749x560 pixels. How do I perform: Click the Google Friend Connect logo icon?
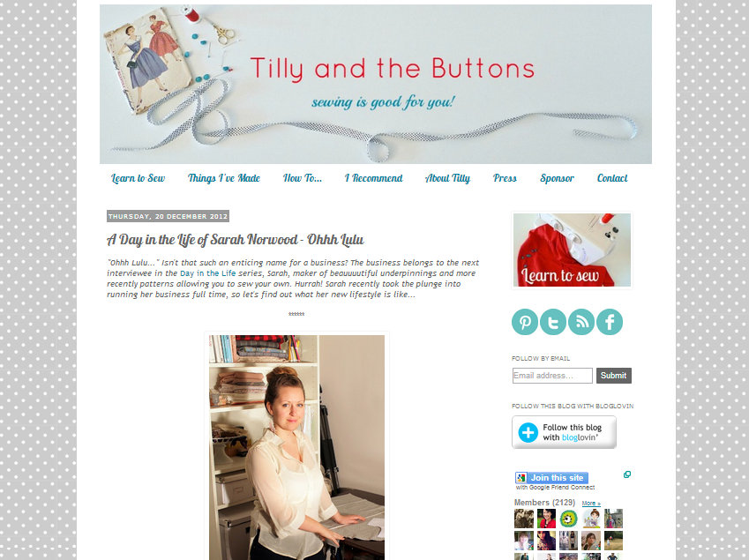521,477
